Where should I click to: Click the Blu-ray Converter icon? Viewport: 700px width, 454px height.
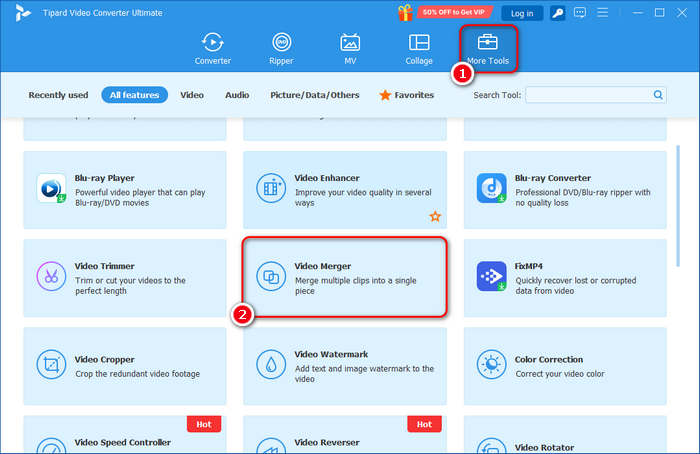point(491,188)
